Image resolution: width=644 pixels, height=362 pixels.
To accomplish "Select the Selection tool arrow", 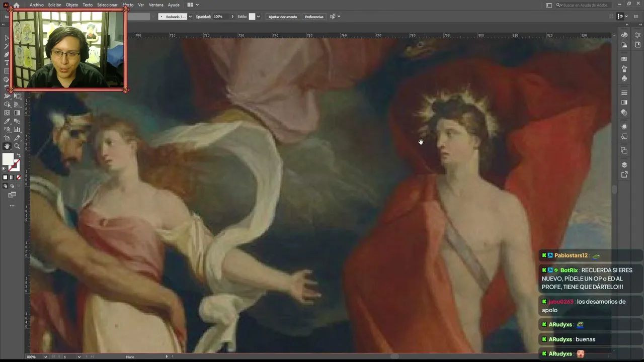I will [x=7, y=38].
